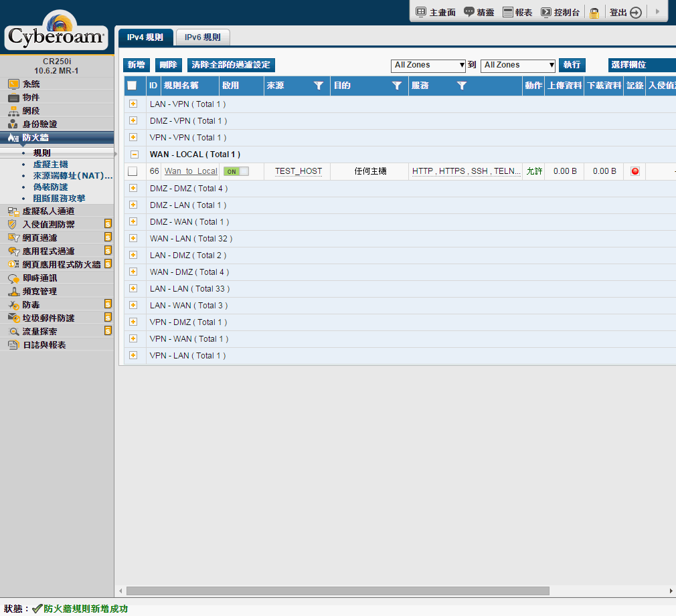Screen dimensions: 676x616
Task: Switch to the IPv4 規則 tab
Action: [145, 37]
